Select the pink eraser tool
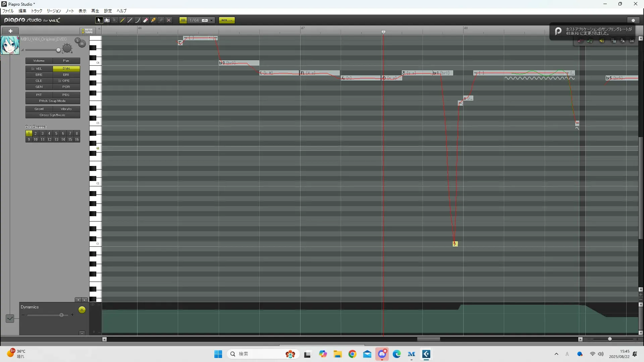644x362 pixels. tap(146, 20)
